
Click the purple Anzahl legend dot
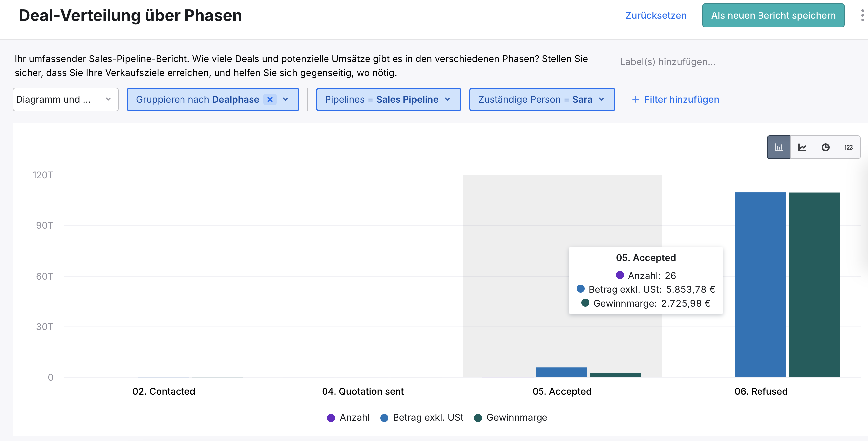pyautogui.click(x=331, y=418)
